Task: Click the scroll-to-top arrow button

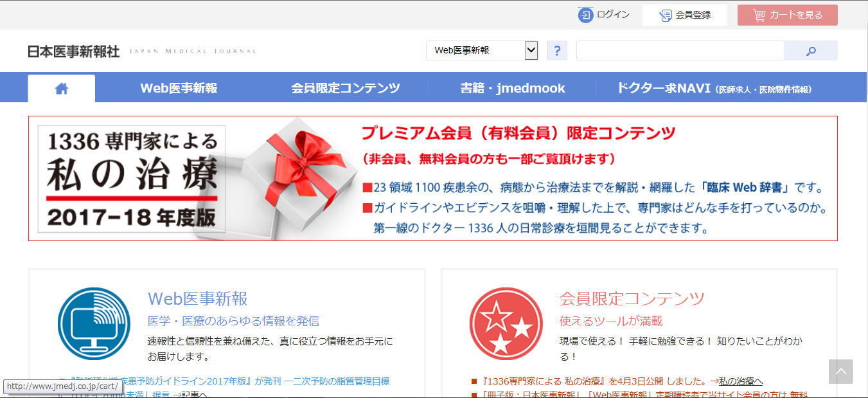Action: coord(840,372)
